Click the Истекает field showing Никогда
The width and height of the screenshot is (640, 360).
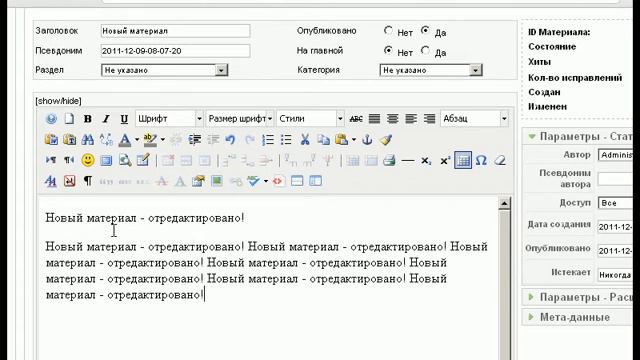(616, 275)
